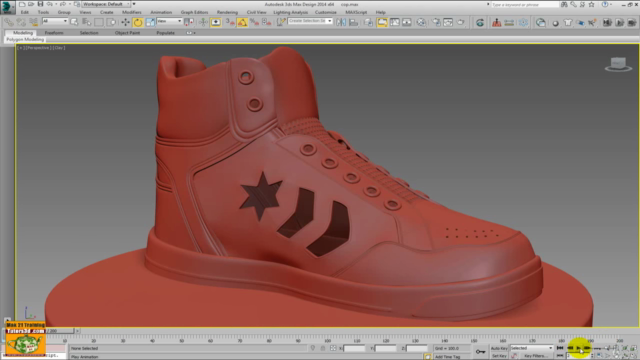The width and height of the screenshot is (640, 360).
Task: Click the Save File floppy icon
Action: click(x=40, y=4)
